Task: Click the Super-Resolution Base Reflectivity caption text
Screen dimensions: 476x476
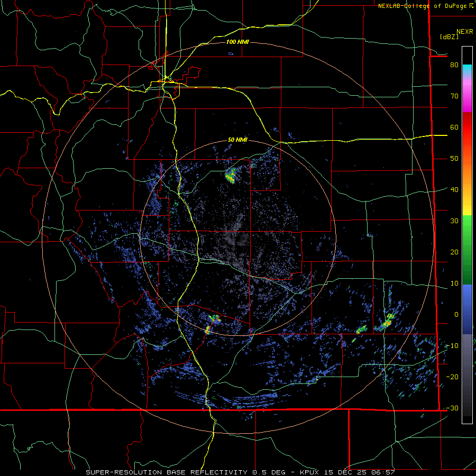Action: (240, 472)
